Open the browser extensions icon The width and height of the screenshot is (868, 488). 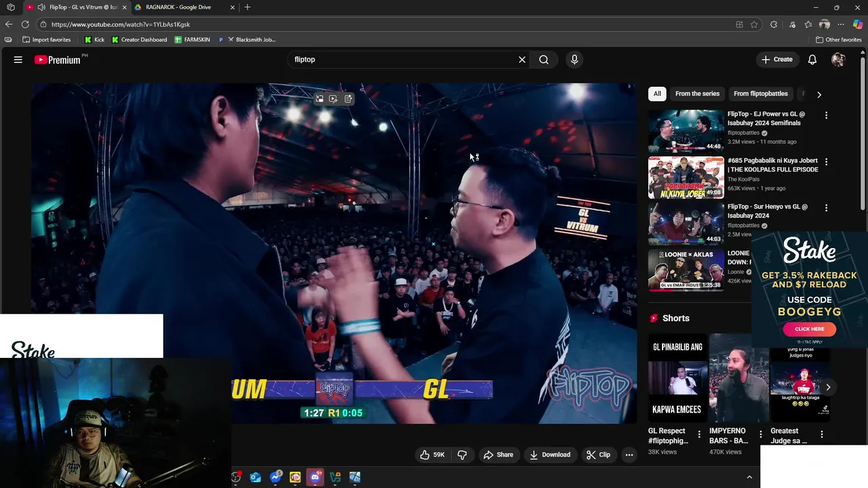coord(774,24)
